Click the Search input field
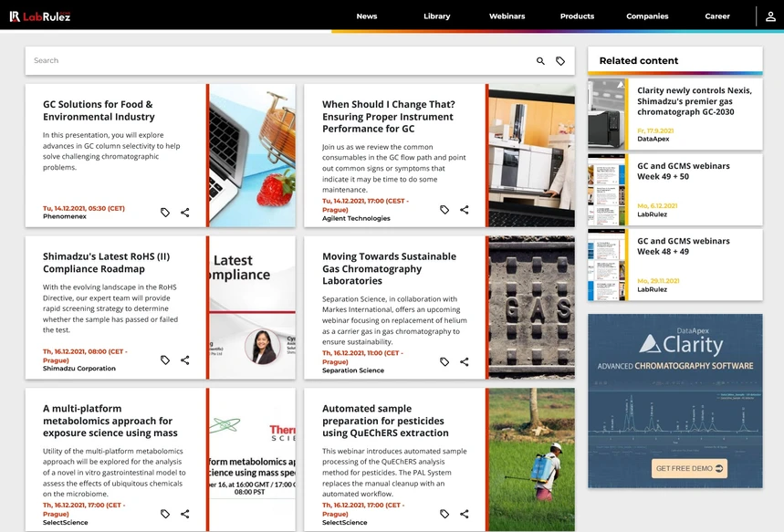The height and width of the screenshot is (532, 784). (x=280, y=60)
